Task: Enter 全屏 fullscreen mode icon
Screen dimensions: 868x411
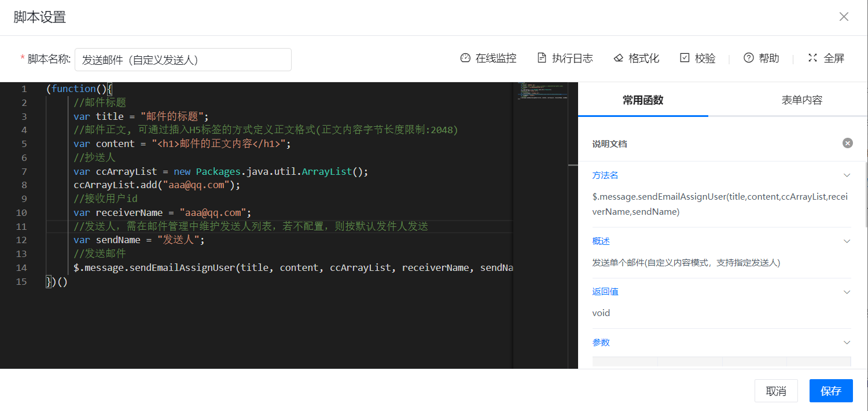Action: [x=813, y=58]
